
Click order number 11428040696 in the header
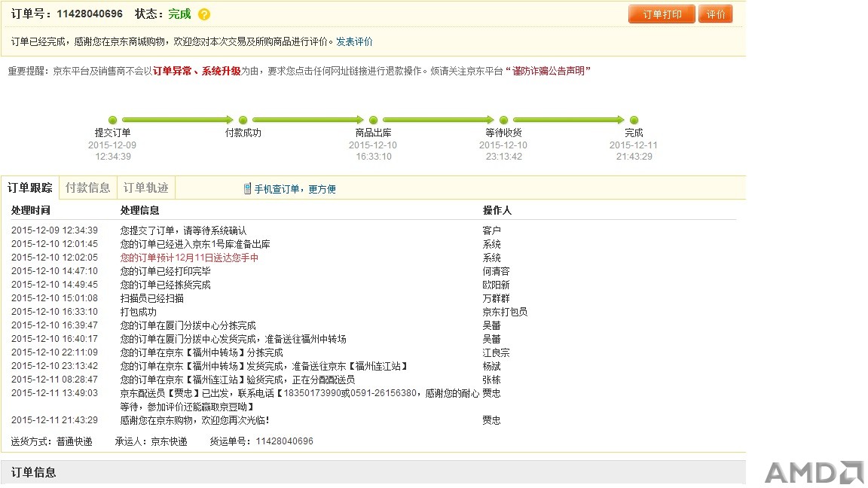point(90,14)
